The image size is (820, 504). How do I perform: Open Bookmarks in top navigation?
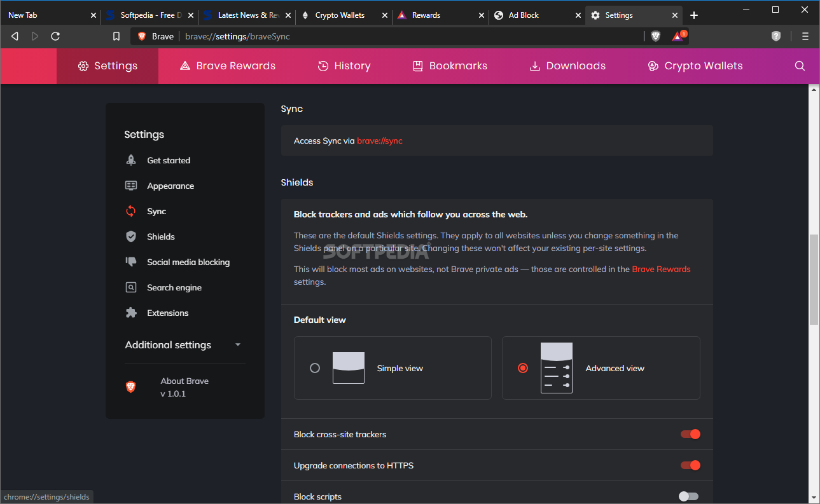coord(450,65)
